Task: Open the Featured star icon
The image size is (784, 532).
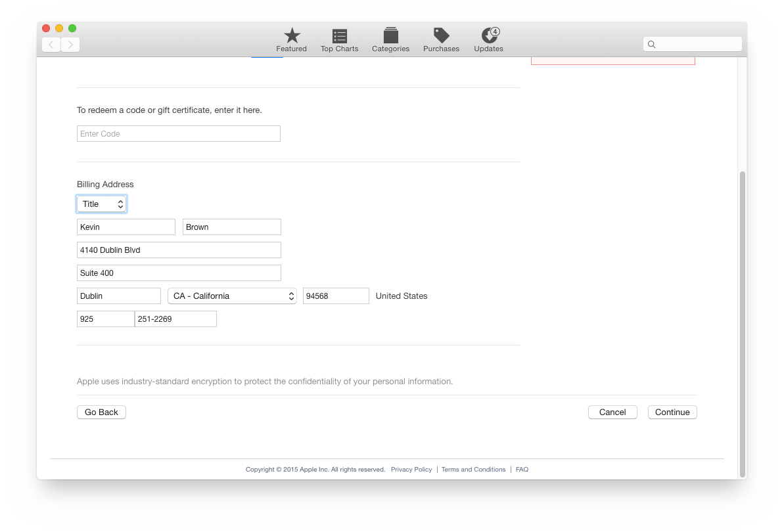Action: [292, 36]
